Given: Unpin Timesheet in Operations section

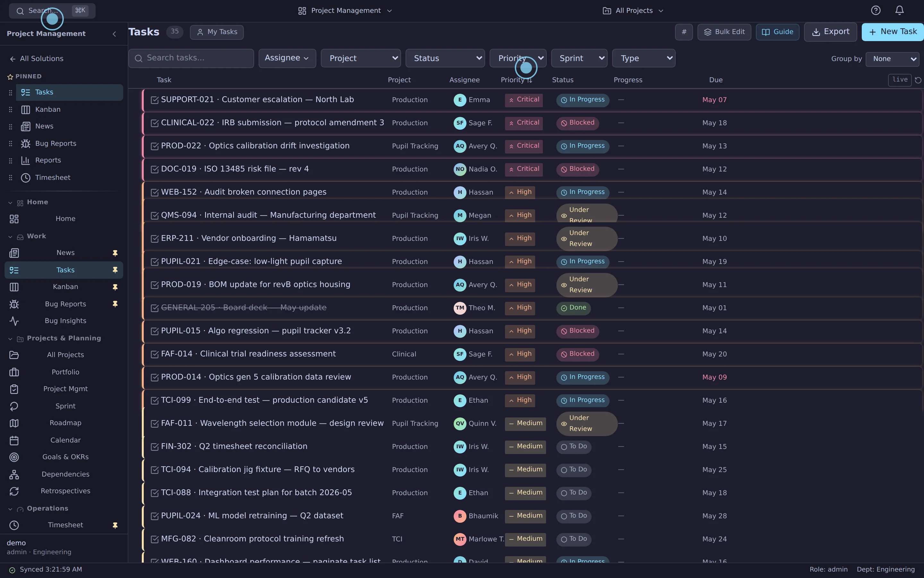Looking at the screenshot, I should pos(115,525).
